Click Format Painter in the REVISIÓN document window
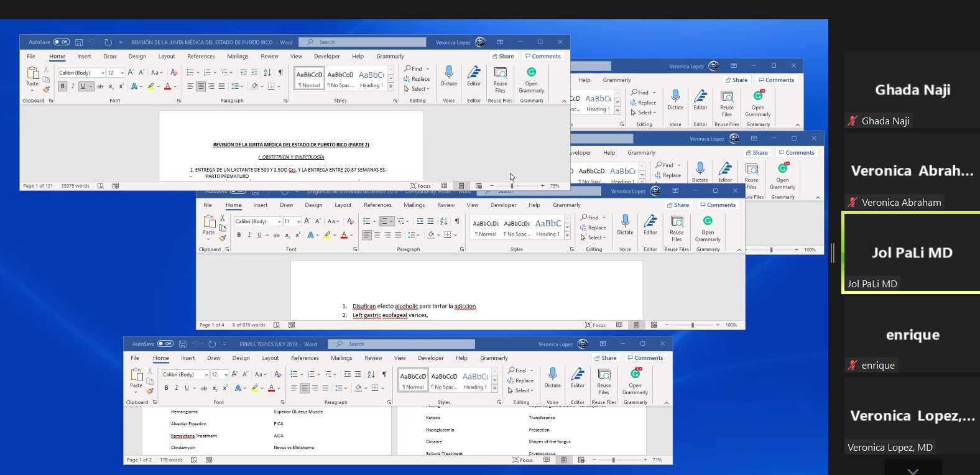The image size is (980, 475). click(x=46, y=89)
